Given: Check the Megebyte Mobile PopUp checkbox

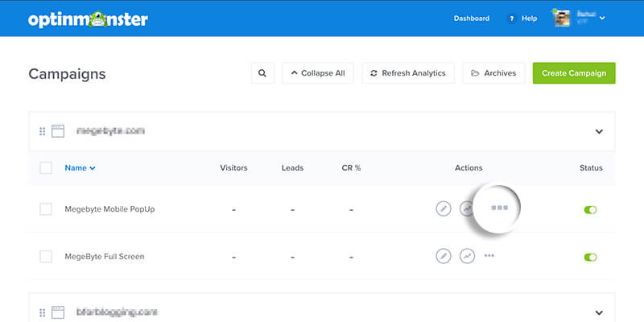Looking at the screenshot, I should [x=46, y=209].
